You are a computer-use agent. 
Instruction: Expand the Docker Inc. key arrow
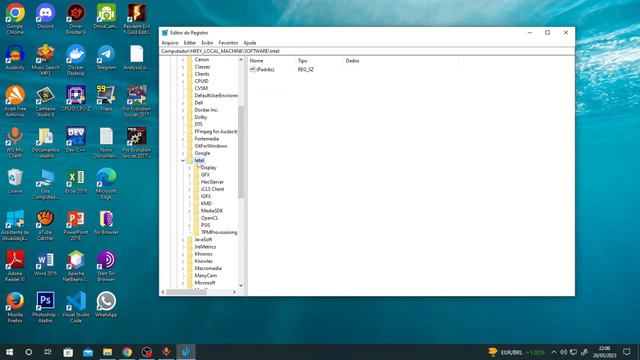[183, 110]
